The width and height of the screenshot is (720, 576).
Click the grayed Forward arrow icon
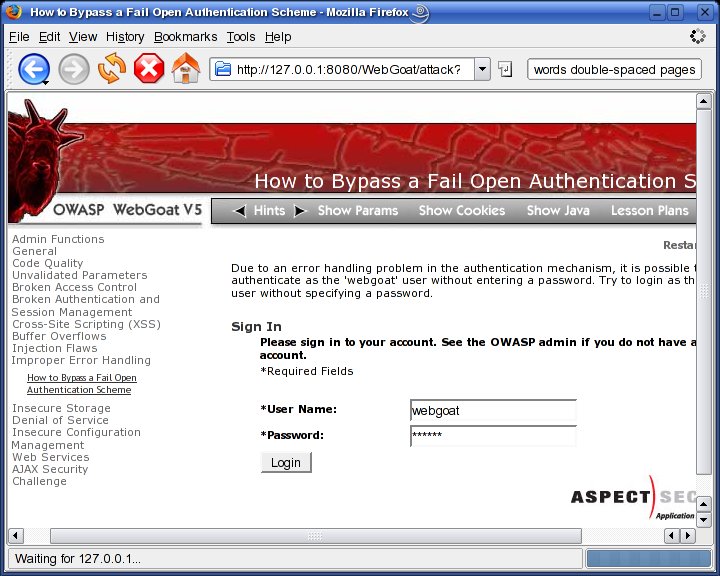click(x=74, y=69)
